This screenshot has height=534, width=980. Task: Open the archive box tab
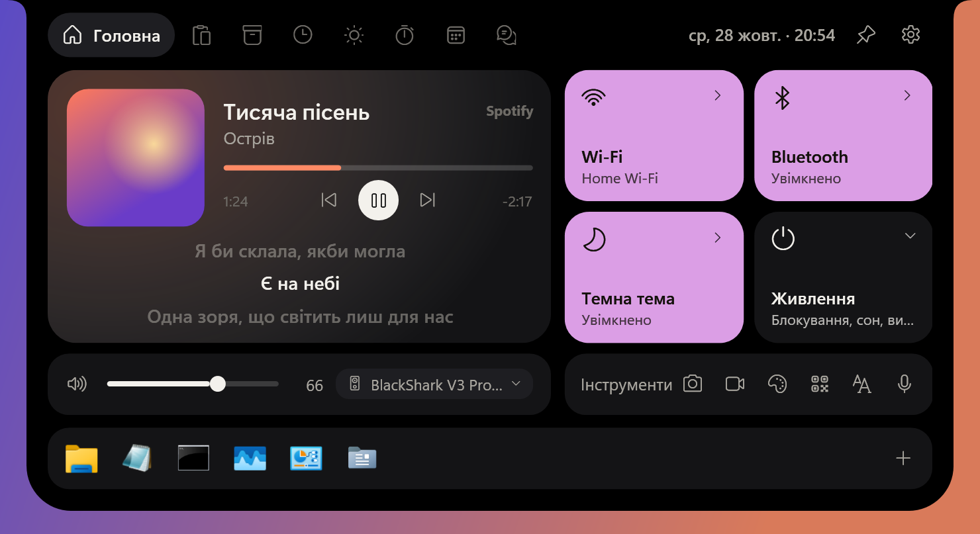click(x=252, y=35)
